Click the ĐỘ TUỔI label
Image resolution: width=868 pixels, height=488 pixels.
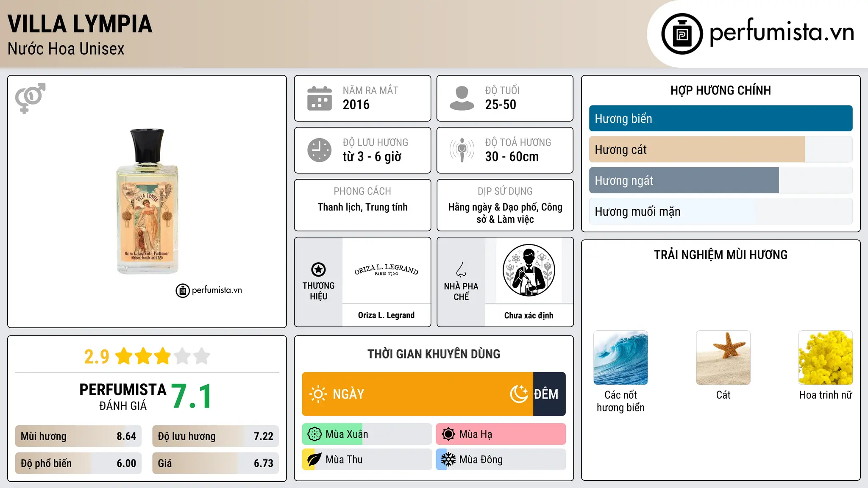click(x=502, y=90)
